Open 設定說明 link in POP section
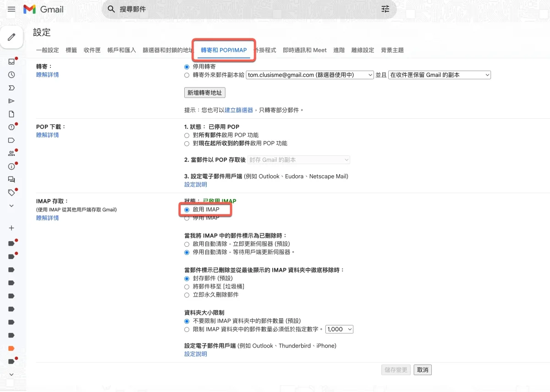 (196, 185)
